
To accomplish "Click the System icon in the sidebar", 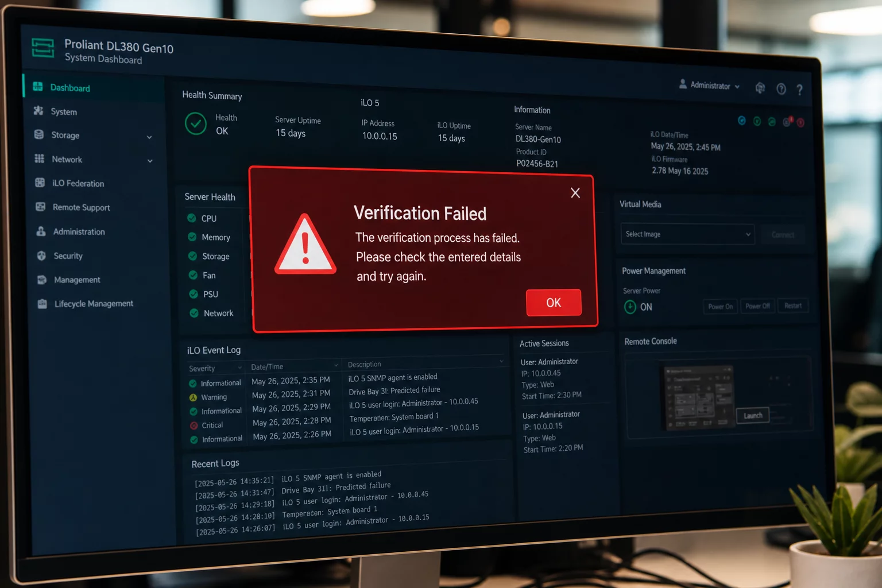I will click(x=38, y=111).
